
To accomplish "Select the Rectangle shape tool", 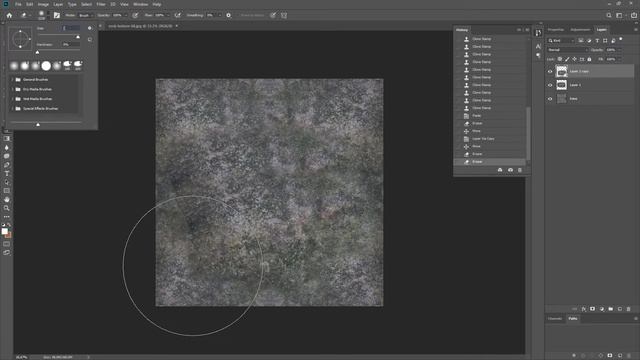I will (7, 191).
